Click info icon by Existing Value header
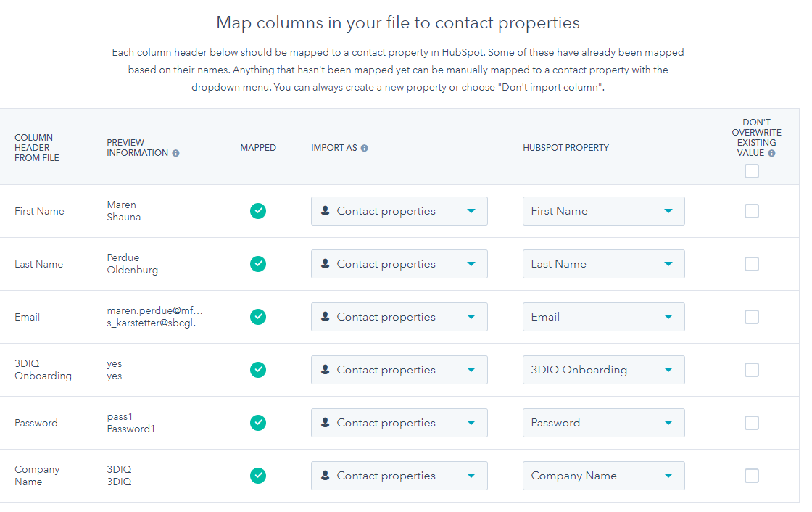The height and width of the screenshot is (512, 812). pos(771,154)
